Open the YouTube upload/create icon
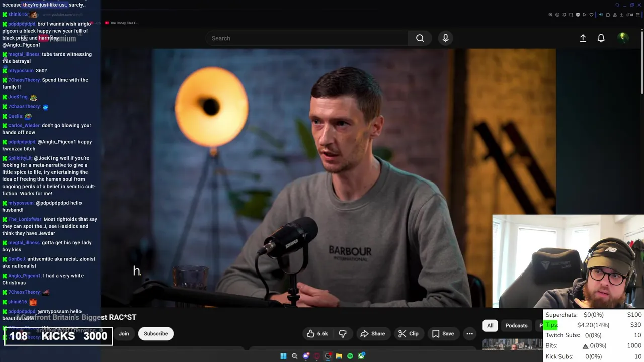 pos(583,38)
